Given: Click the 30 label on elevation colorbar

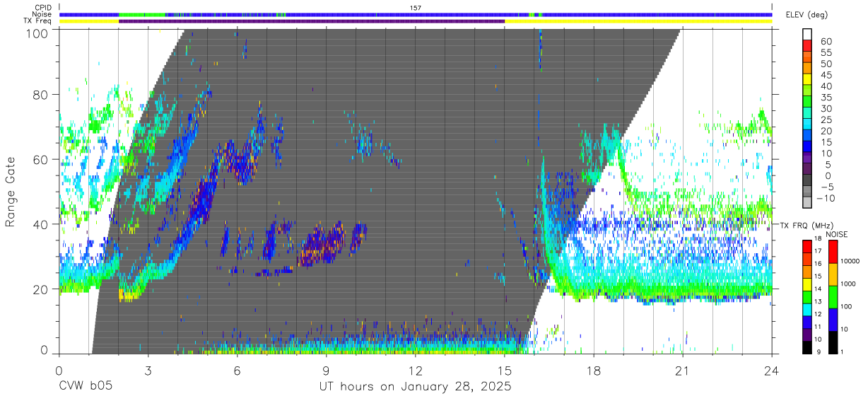Looking at the screenshot, I should 826,109.
